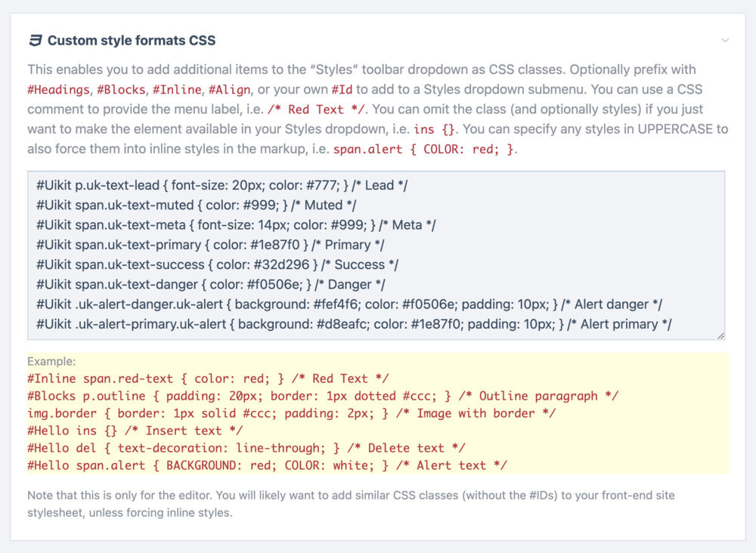Click the span.alert BACKGROUND example line
The height and width of the screenshot is (553, 756).
(x=267, y=465)
